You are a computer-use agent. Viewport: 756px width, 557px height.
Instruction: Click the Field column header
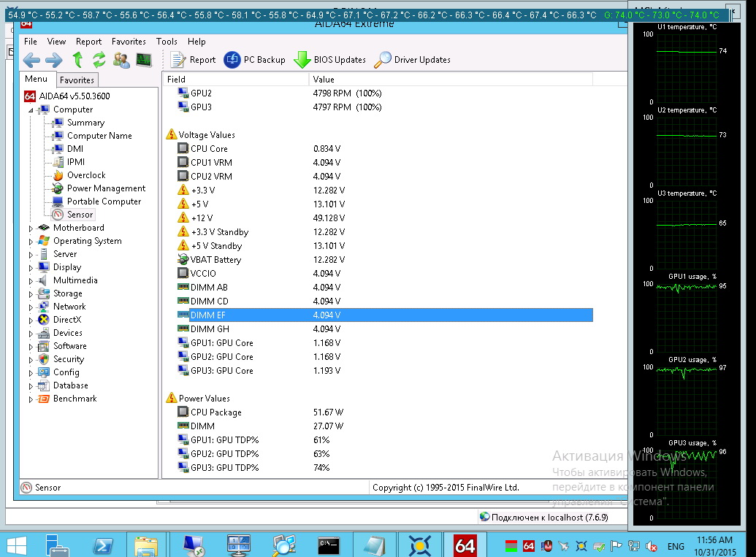(x=236, y=79)
